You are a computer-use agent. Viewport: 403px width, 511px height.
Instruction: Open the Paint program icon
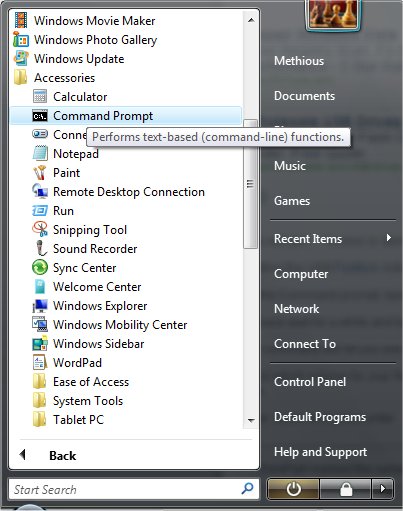point(40,173)
